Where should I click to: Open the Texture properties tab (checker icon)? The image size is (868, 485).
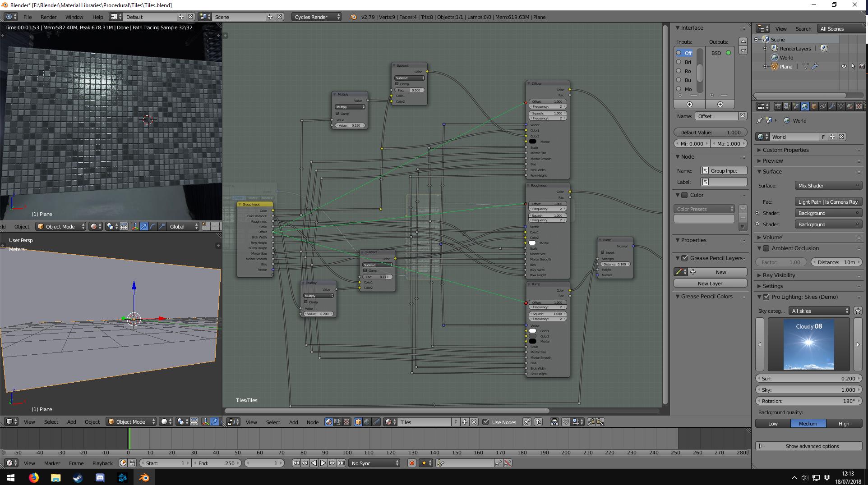(x=859, y=106)
